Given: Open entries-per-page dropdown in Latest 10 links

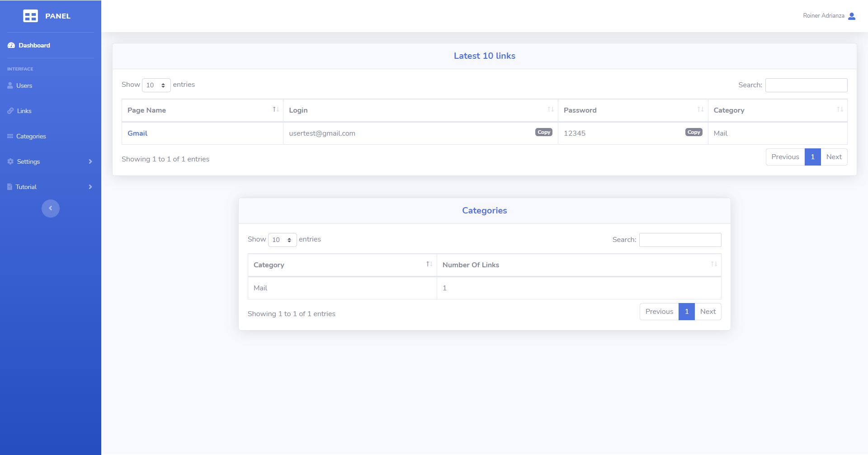Looking at the screenshot, I should [x=156, y=85].
